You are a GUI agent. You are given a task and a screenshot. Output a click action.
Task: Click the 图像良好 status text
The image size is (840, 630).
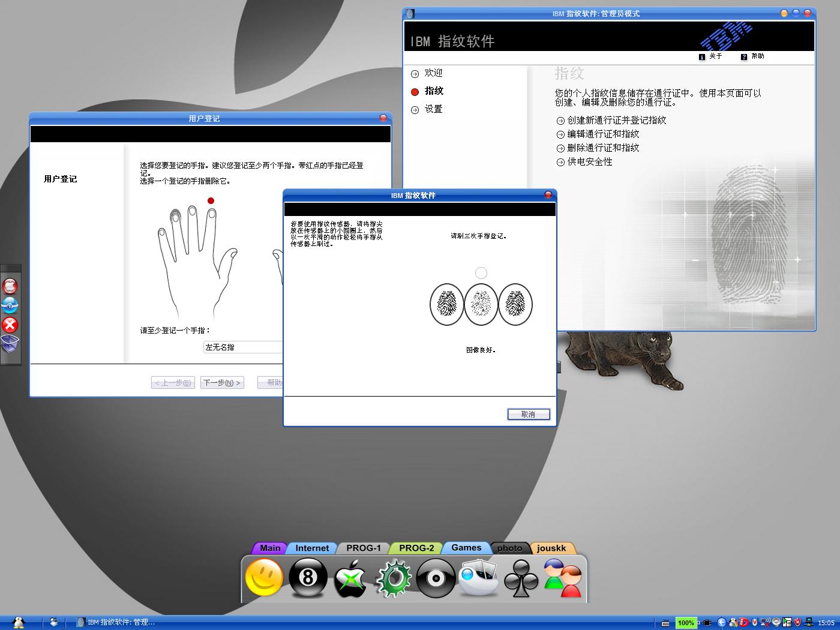point(481,350)
